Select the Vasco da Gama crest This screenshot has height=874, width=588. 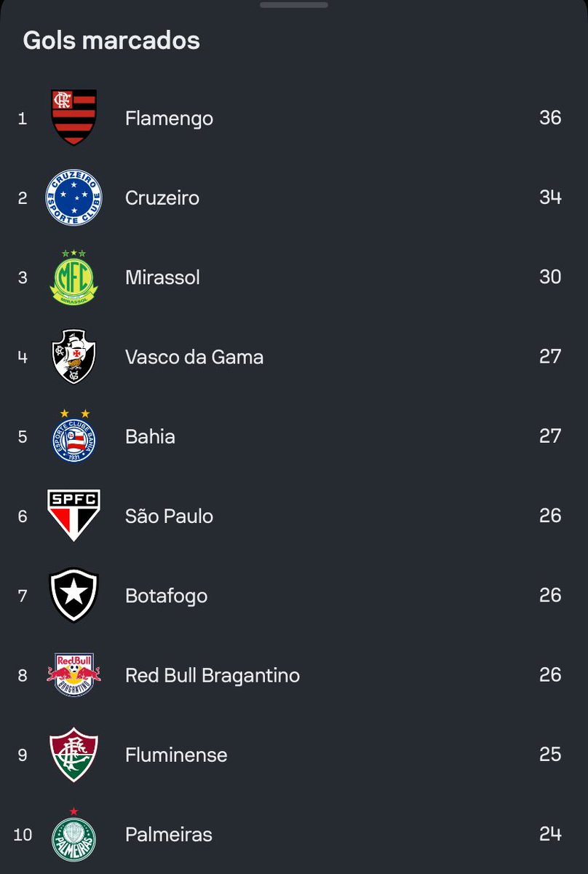[73, 357]
